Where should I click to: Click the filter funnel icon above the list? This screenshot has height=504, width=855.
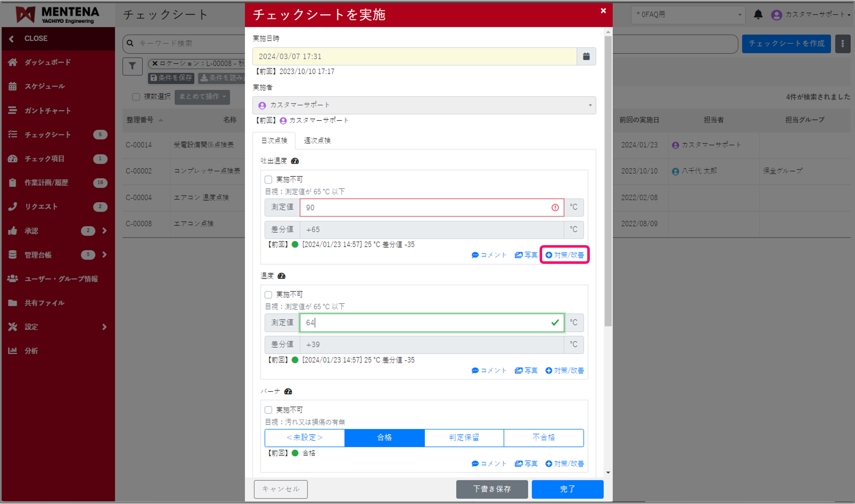[x=132, y=66]
